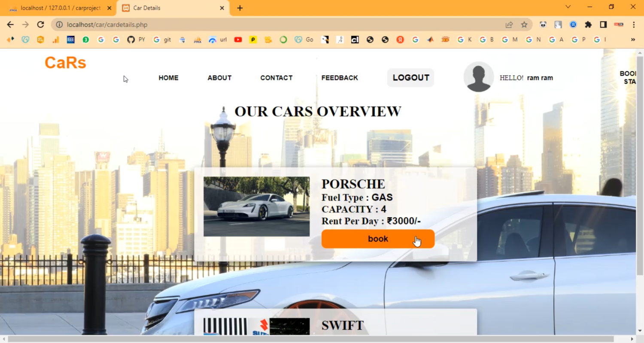
Task: Open the YouTube bookmark
Action: [238, 39]
